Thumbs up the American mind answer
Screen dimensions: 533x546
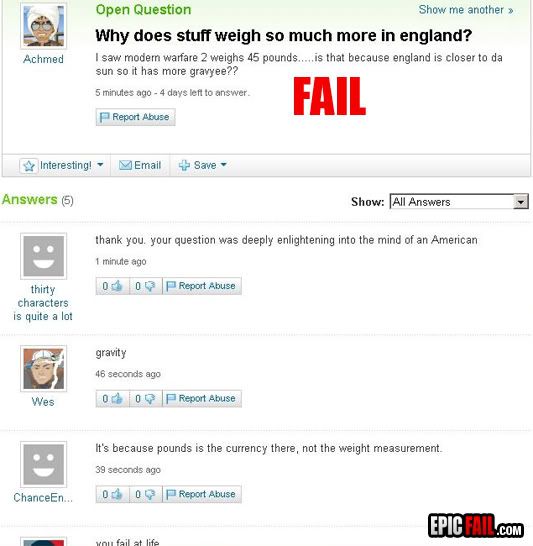112,286
